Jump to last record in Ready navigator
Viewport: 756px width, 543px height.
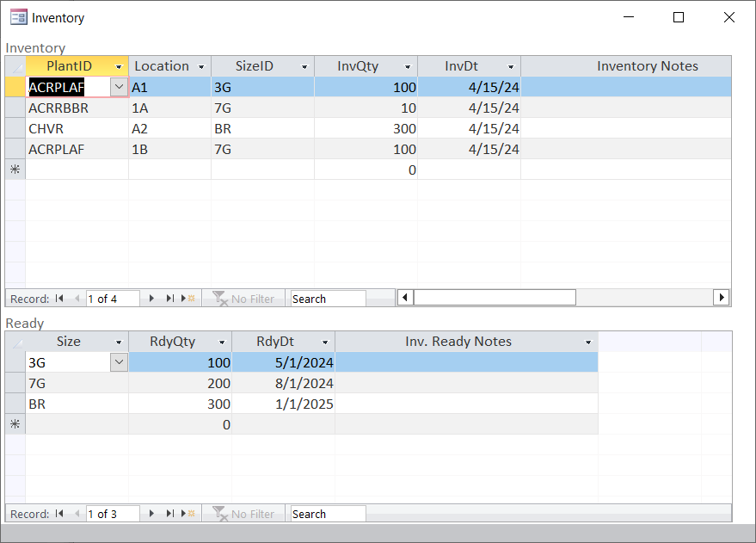pos(170,514)
